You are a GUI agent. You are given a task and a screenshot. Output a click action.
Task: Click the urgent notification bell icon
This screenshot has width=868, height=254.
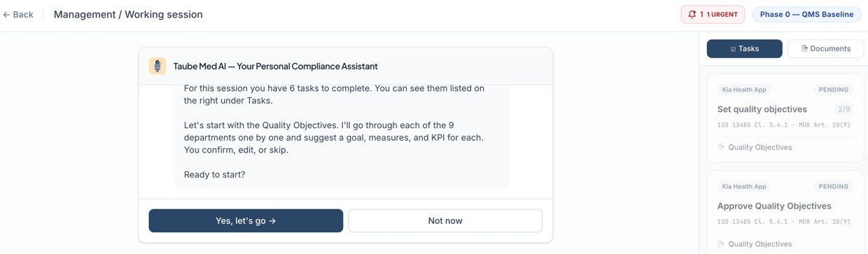coord(692,15)
